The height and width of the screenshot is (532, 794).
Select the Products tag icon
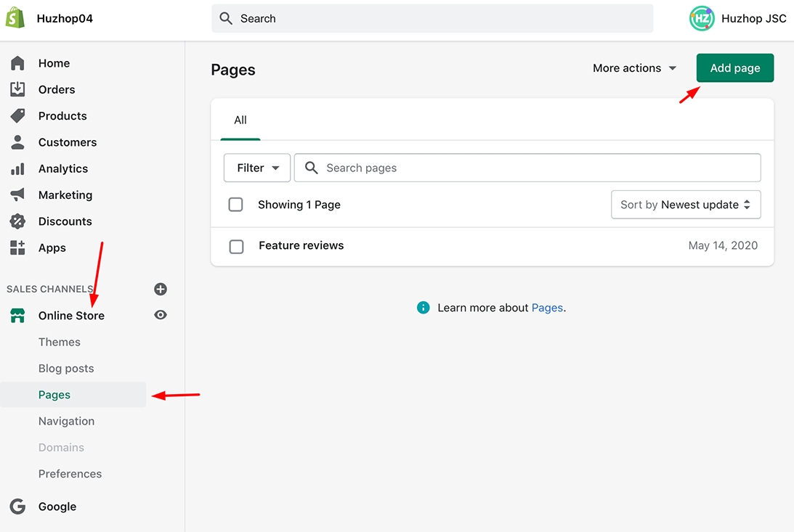point(17,116)
